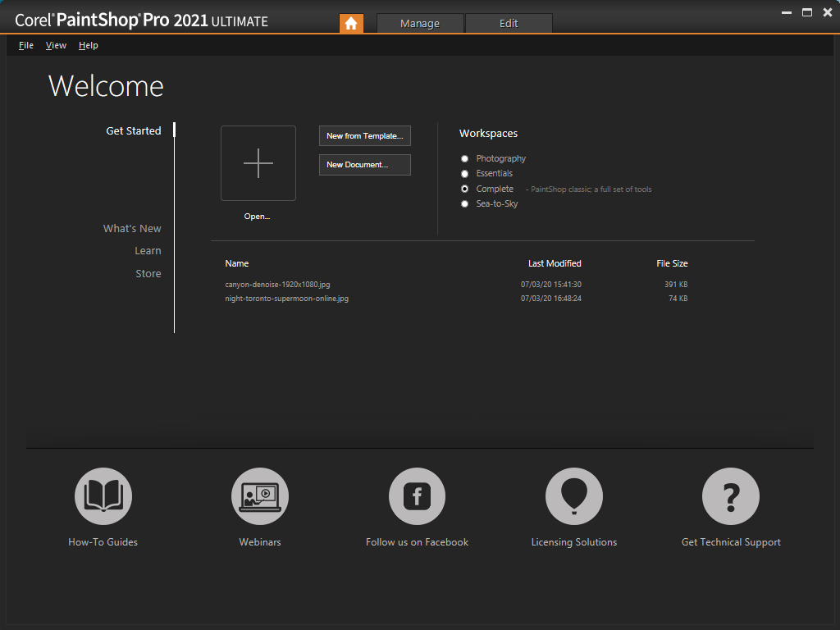Open the Webinars icon
840x630 pixels.
260,496
